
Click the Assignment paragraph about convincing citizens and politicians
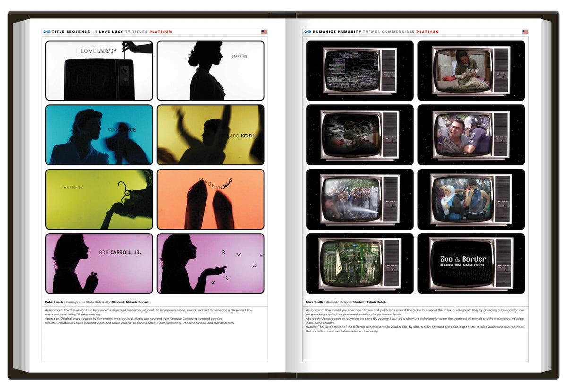[x=415, y=312]
